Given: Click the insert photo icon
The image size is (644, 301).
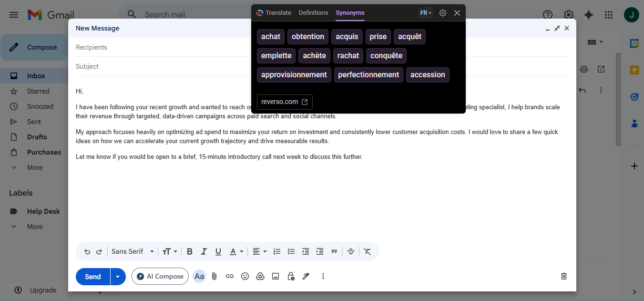Looking at the screenshot, I should (276, 276).
